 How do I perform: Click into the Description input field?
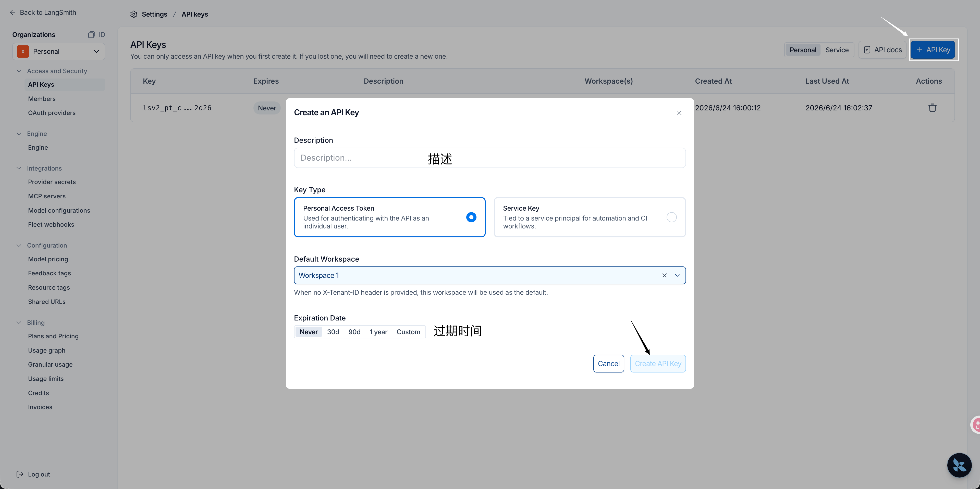point(490,158)
